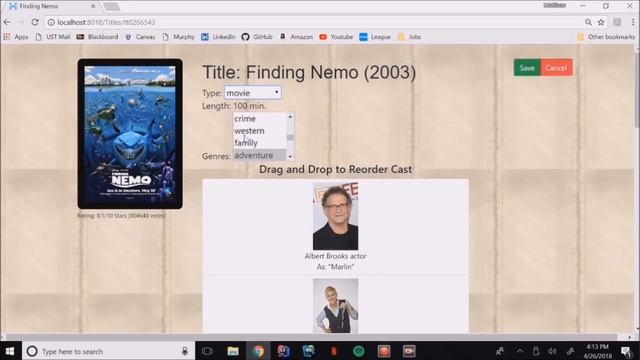Viewport: 640px width, 360px height.
Task: Select crime in the Genres list
Action: (x=260, y=118)
